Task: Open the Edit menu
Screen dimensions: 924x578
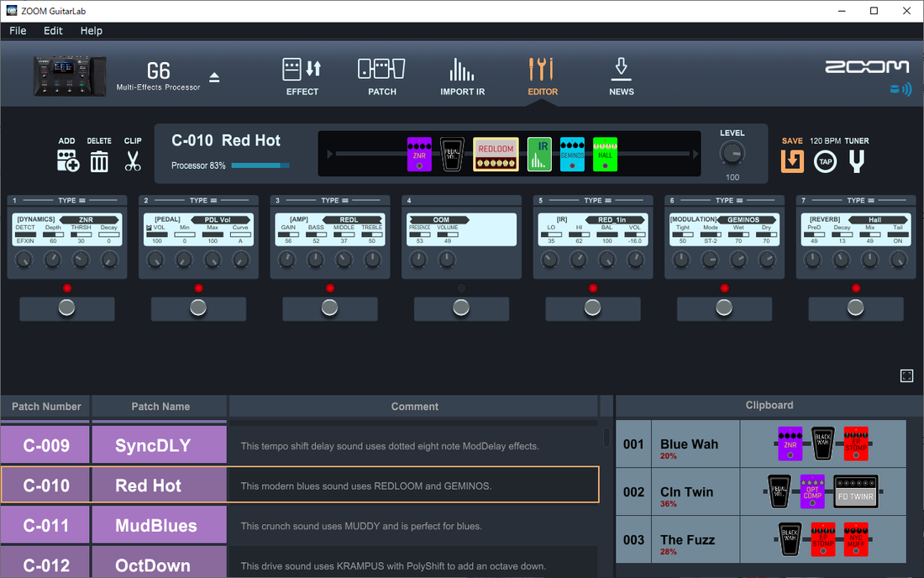Action: pos(53,30)
